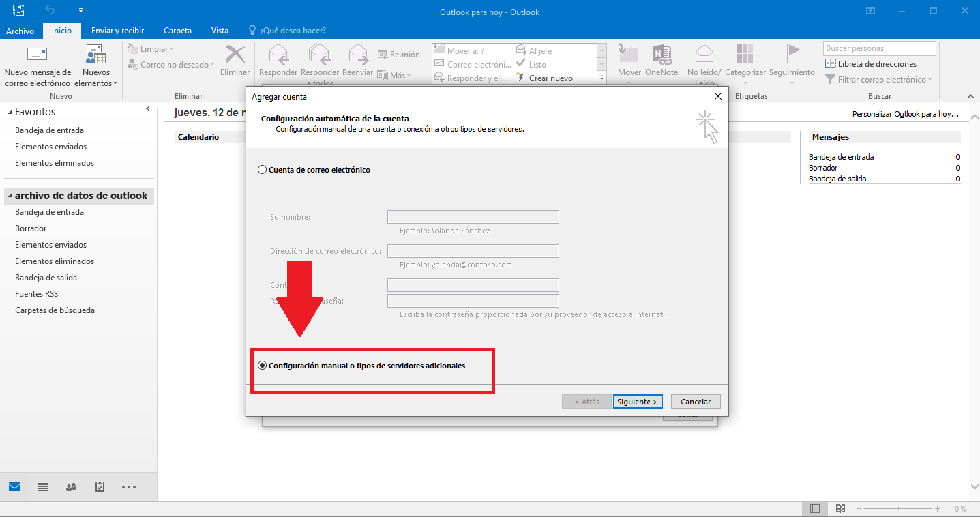Image resolution: width=980 pixels, height=517 pixels.
Task: Click the Cancelar button in dialog
Action: [696, 402]
